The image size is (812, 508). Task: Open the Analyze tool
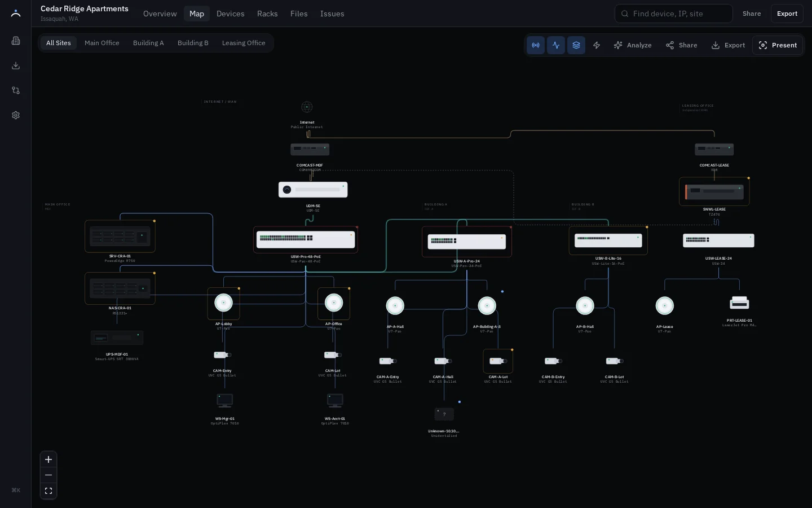pos(633,45)
